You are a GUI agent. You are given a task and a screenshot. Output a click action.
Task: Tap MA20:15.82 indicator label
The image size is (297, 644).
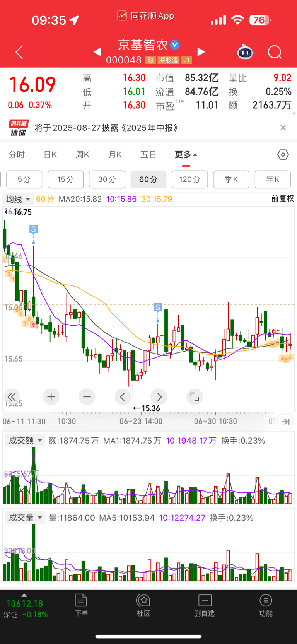point(80,199)
